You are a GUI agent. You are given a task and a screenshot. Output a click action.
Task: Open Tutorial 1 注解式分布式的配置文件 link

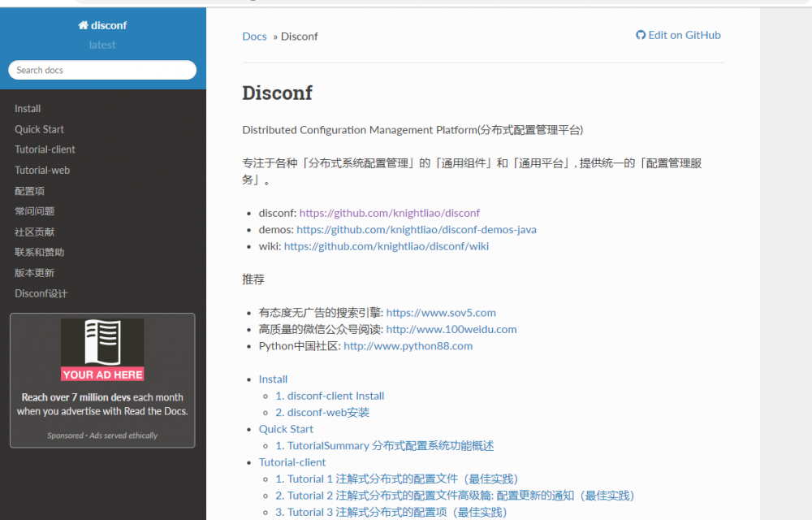tap(397, 479)
